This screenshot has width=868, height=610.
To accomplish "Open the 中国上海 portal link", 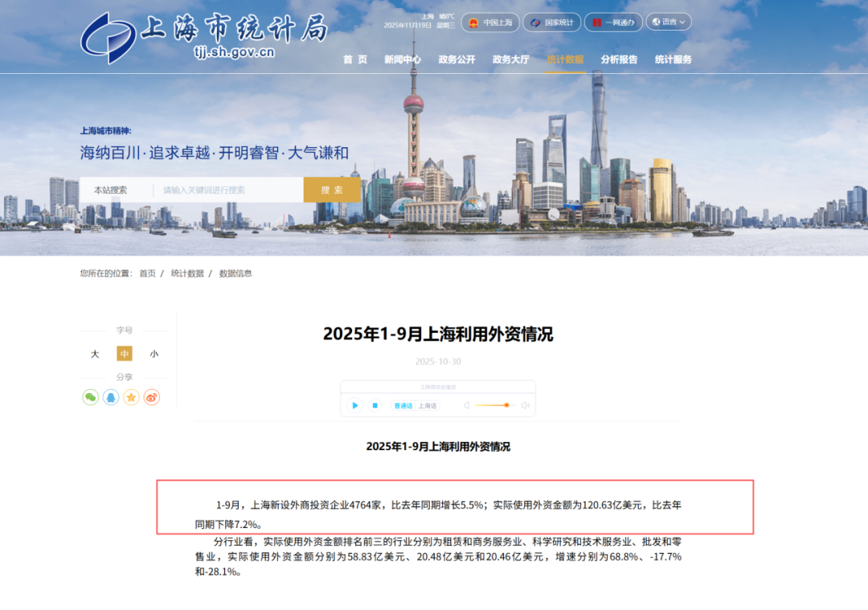I will click(x=490, y=23).
